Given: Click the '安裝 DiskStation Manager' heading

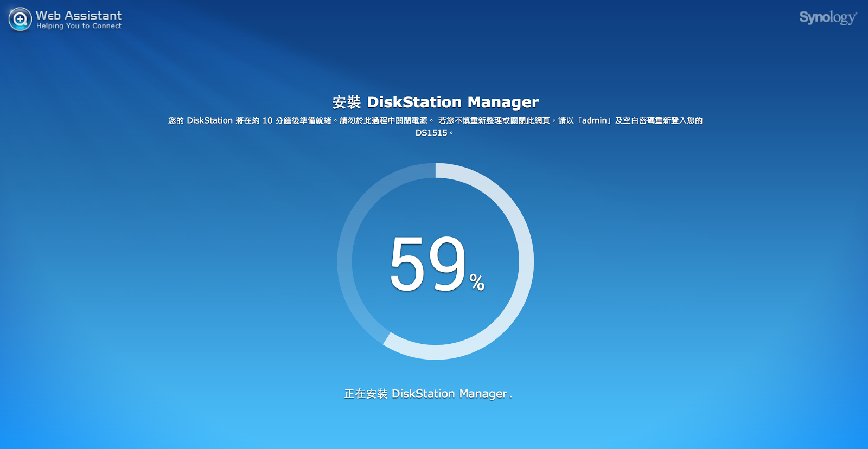Looking at the screenshot, I should 436,102.
